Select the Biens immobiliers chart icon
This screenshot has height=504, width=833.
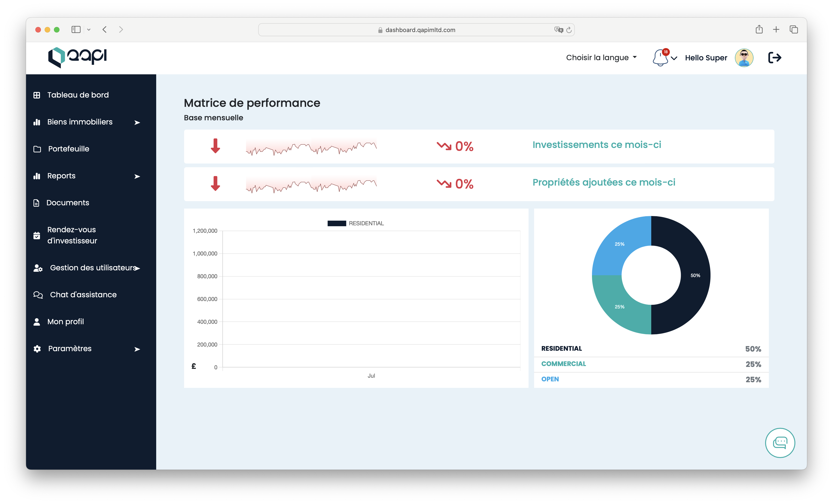pyautogui.click(x=36, y=122)
